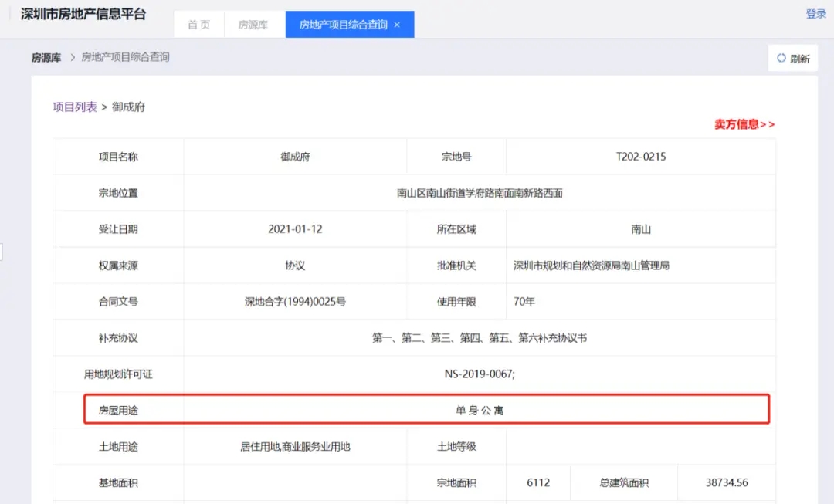
Task: Click the 补充协议 label cell
Action: coord(118,337)
